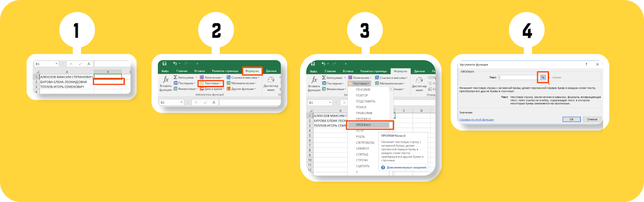Switch to the highlighted Формулы tab in step 2
The image size is (644, 202).
252,71
